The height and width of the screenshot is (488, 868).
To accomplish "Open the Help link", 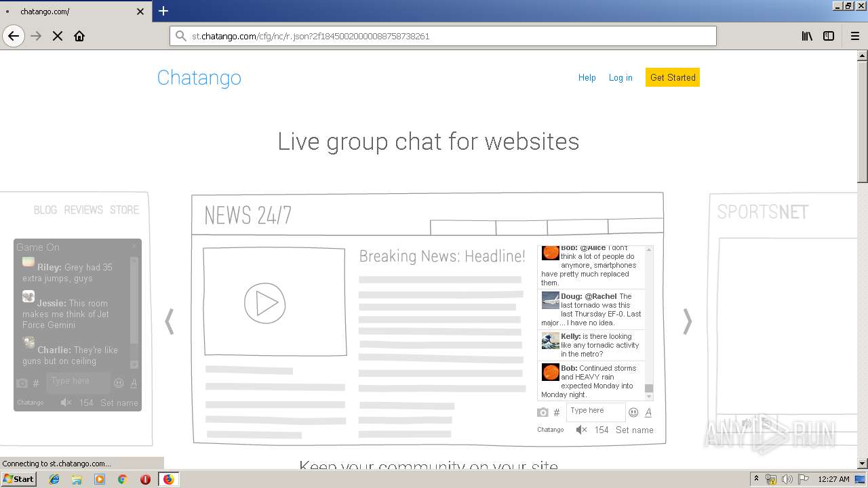I will [587, 78].
